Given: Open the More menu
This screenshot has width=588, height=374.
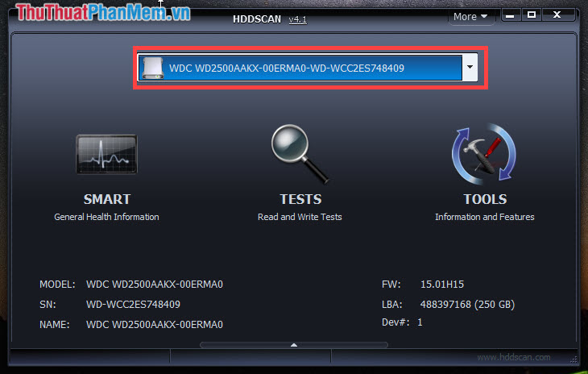Looking at the screenshot, I should click(470, 16).
